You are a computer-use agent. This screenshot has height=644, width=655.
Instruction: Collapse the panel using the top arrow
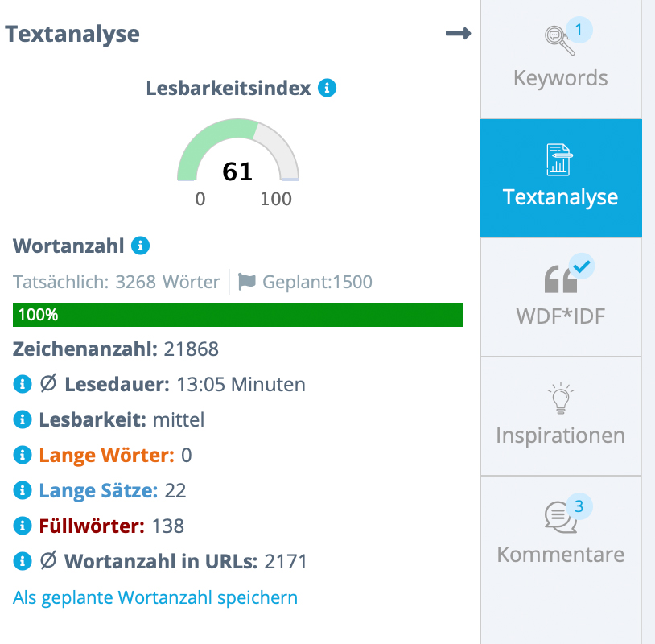tap(459, 34)
